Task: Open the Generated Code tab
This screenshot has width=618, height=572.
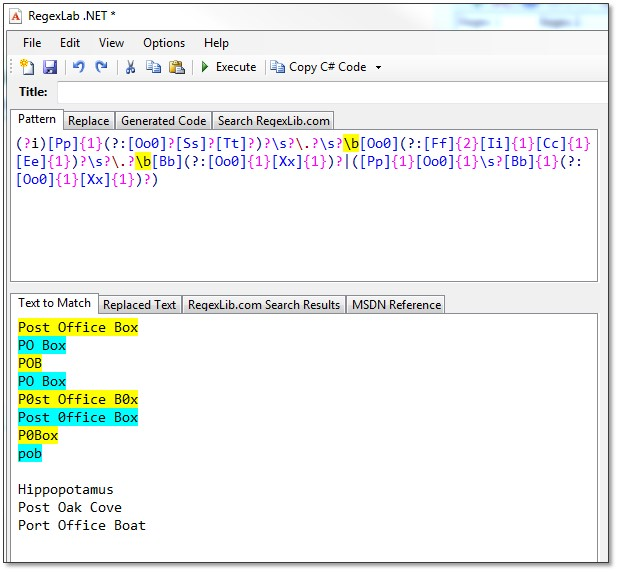Action: pyautogui.click(x=164, y=121)
